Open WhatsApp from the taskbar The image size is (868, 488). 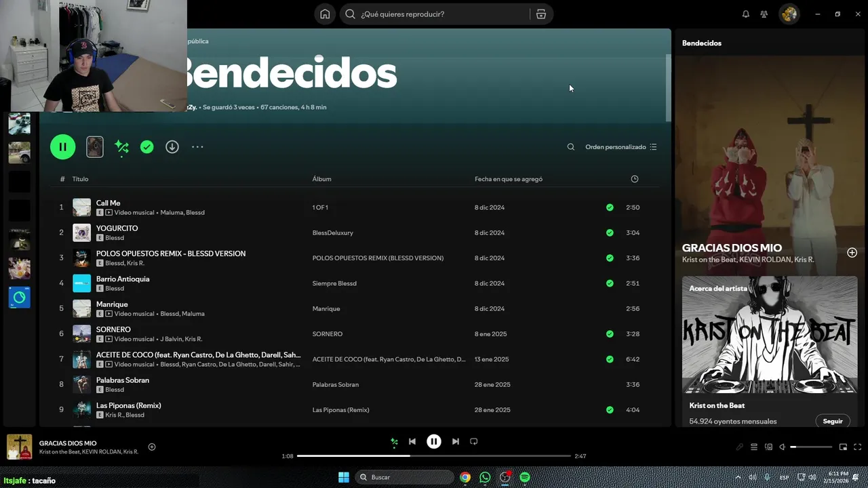(x=485, y=477)
